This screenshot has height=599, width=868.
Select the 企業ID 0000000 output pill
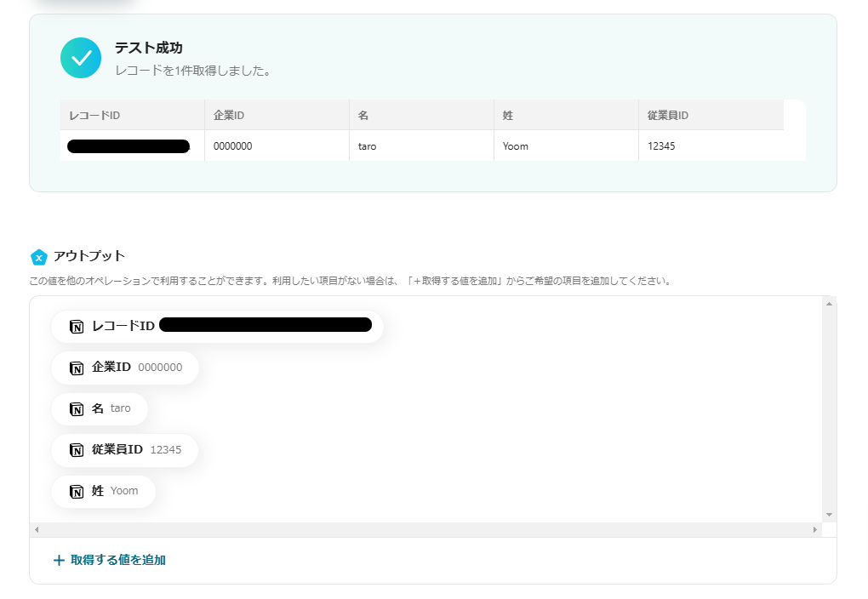pos(125,368)
